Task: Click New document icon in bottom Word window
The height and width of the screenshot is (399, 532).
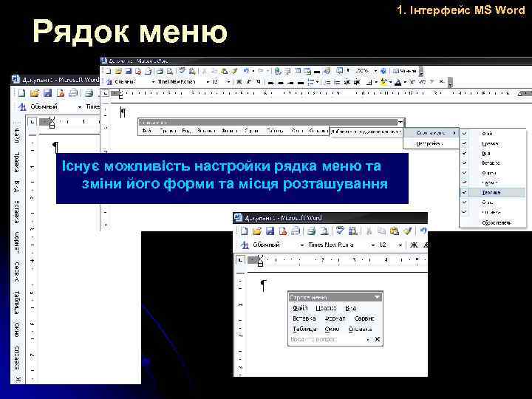Action: click(245, 231)
